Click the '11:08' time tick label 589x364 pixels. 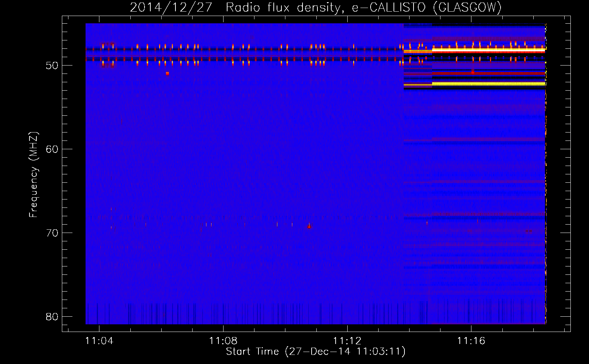tap(223, 341)
